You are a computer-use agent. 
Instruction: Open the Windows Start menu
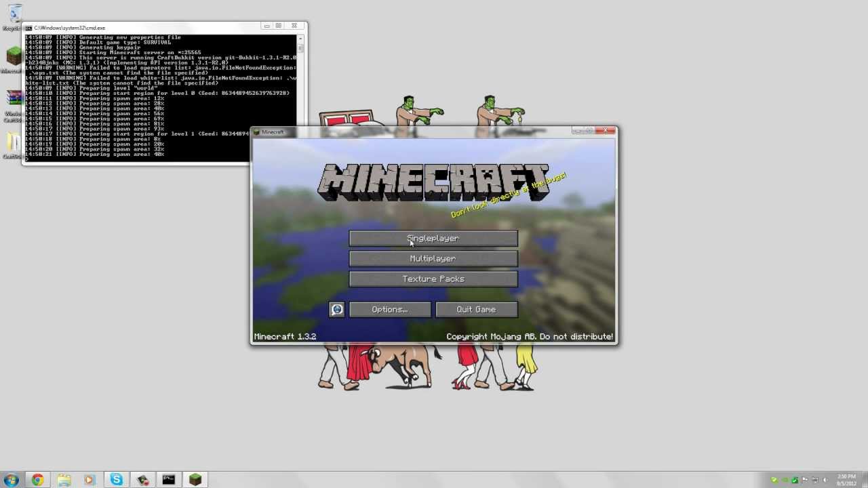point(11,480)
